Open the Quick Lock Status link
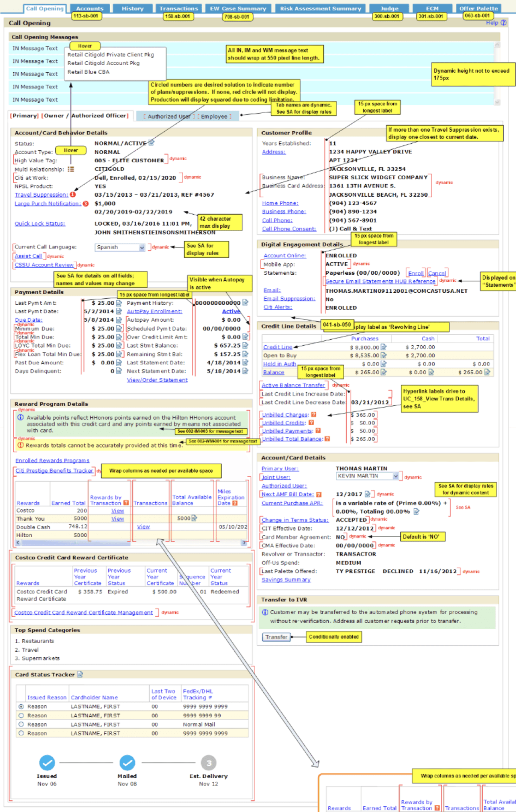This screenshot has height=812, width=516. (40, 224)
